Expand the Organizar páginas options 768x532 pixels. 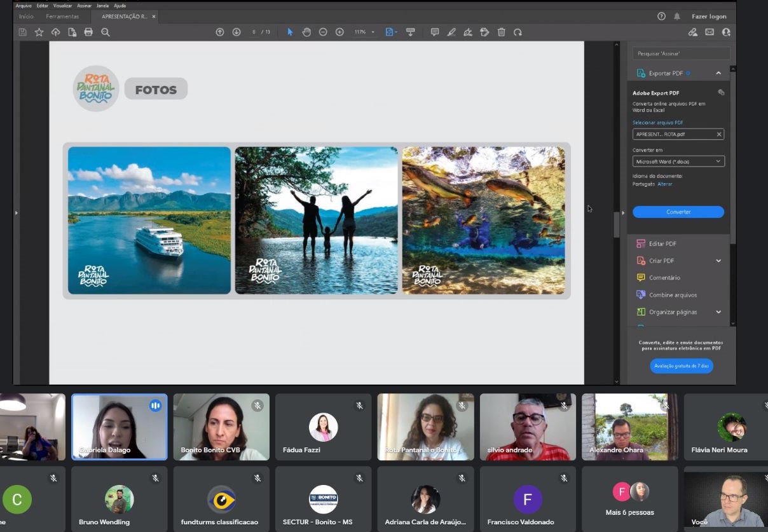click(x=718, y=312)
